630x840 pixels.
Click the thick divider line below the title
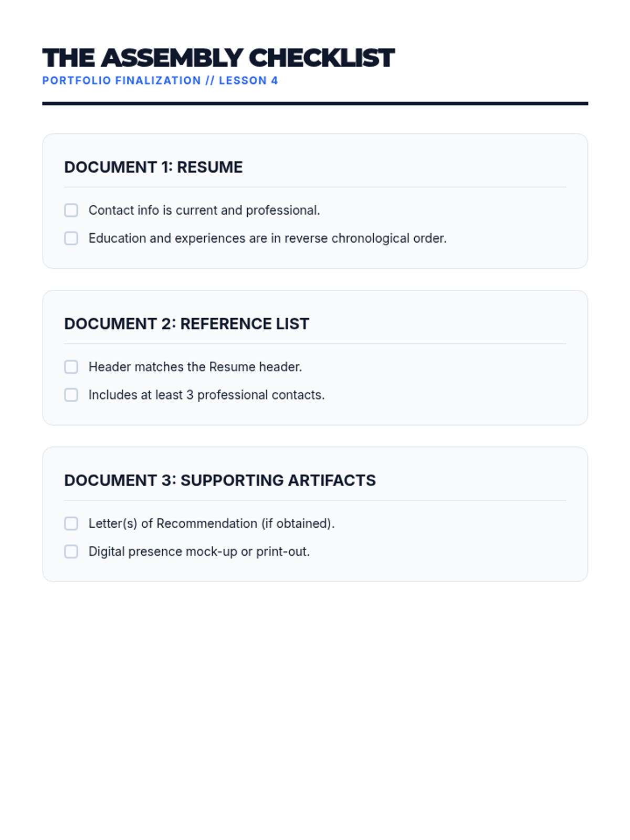pos(315,103)
